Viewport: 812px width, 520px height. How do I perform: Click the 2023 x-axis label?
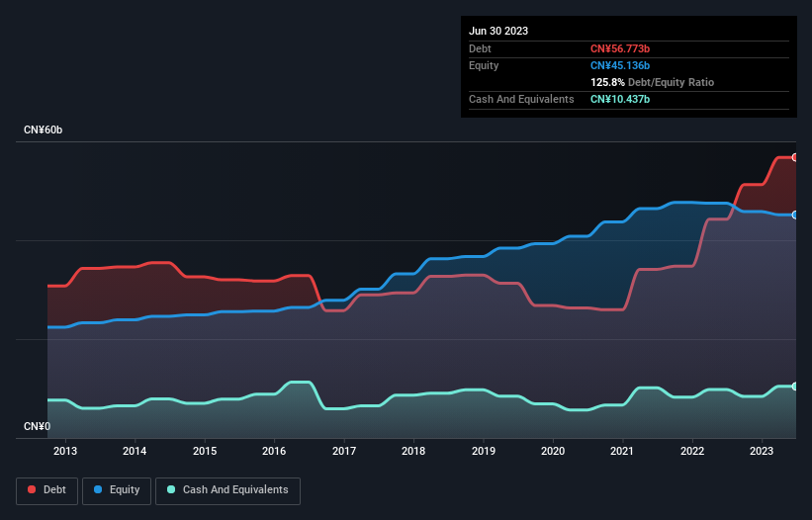pos(762,451)
